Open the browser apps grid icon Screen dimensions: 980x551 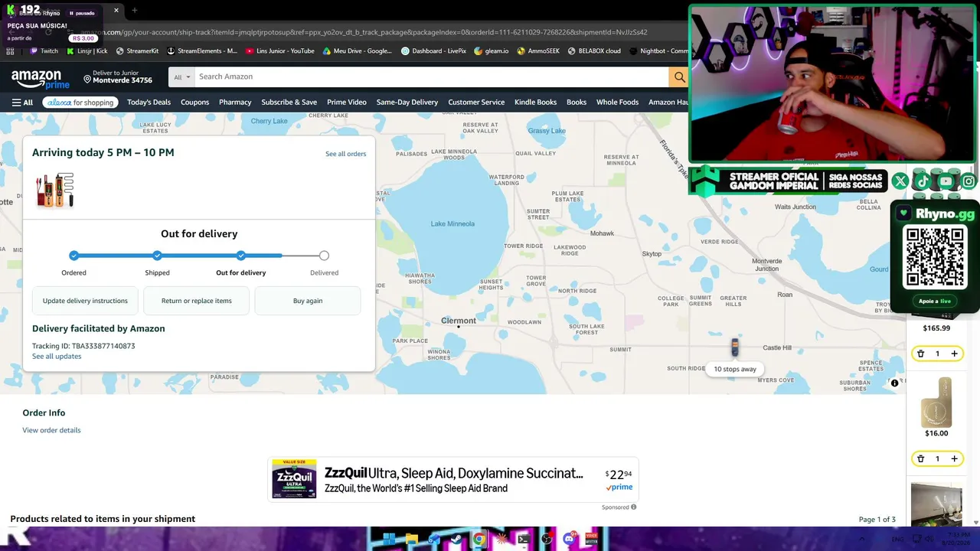click(10, 51)
